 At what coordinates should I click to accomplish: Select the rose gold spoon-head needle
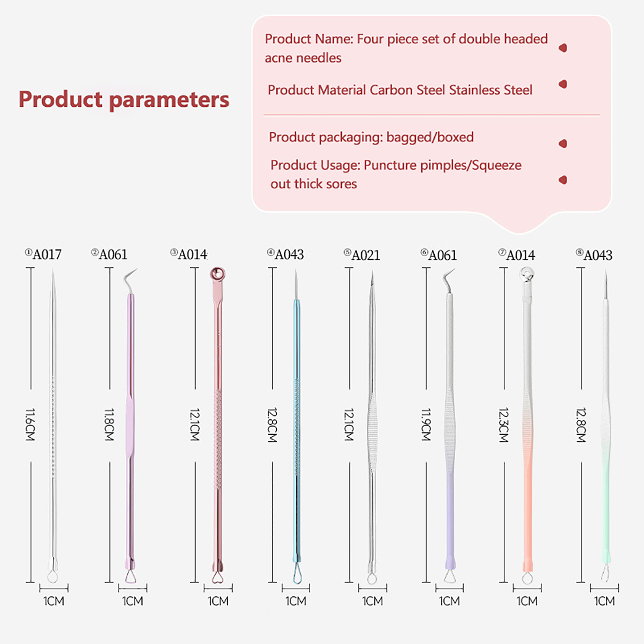click(x=218, y=423)
